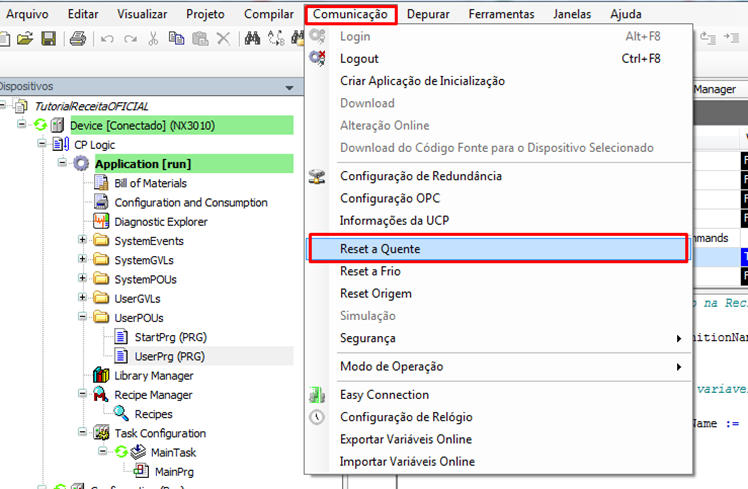Click the binoculars Find icon
This screenshot has height=489, width=748.
[253, 39]
